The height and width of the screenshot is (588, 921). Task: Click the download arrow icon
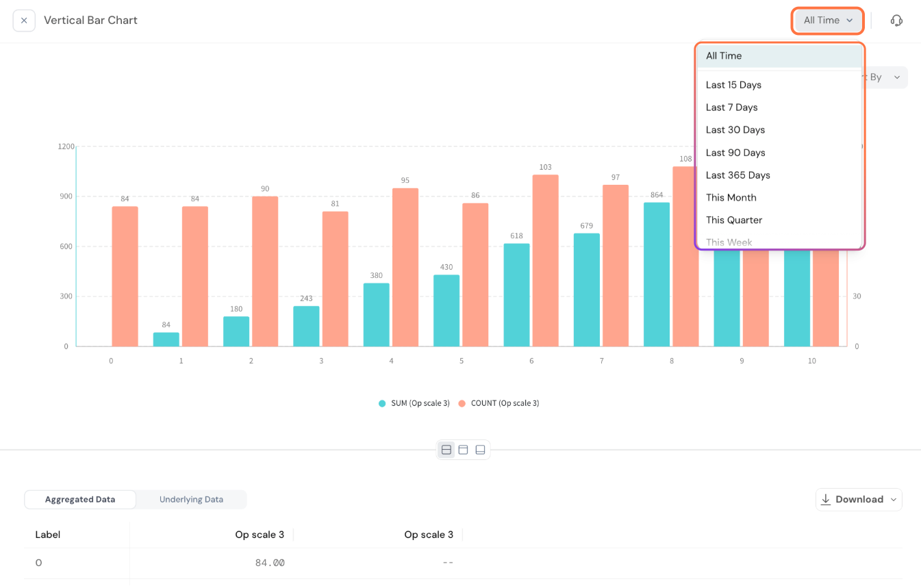(x=826, y=499)
